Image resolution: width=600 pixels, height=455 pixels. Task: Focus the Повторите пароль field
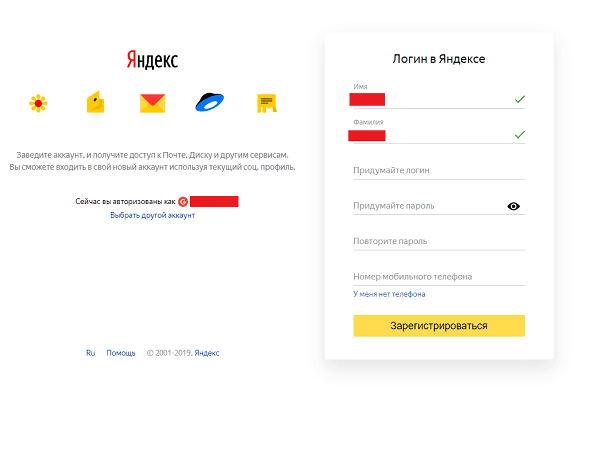pyautogui.click(x=439, y=241)
